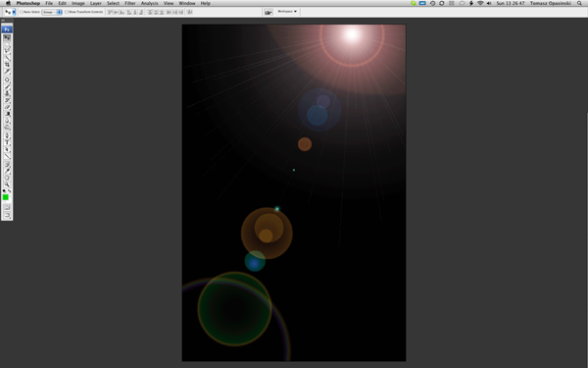Select the Crop tool
This screenshot has width=588, height=368.
(x=7, y=65)
